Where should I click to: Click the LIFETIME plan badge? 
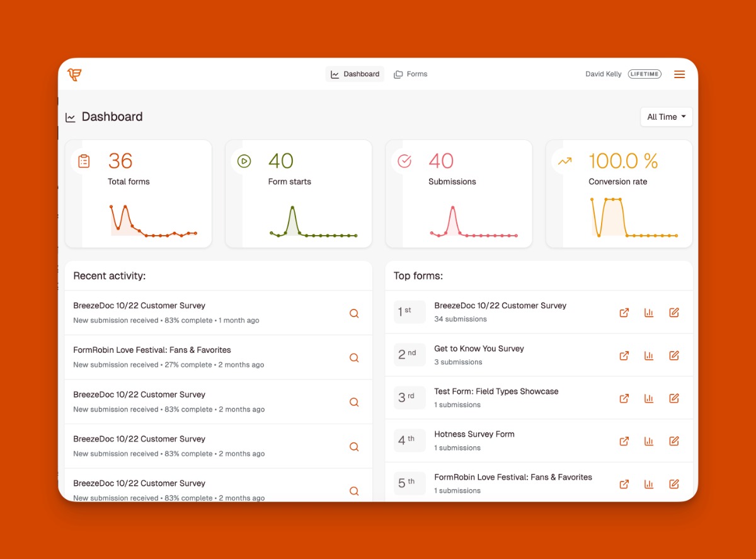644,74
